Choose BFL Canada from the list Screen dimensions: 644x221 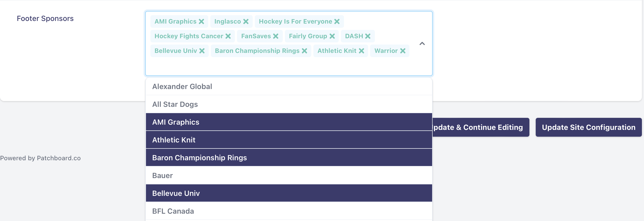(x=289, y=211)
